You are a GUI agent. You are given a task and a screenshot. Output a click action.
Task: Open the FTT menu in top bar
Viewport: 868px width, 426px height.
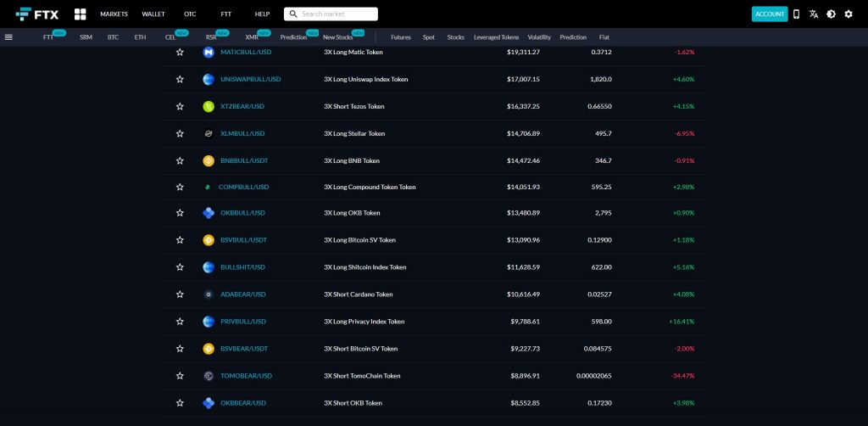[x=225, y=14]
